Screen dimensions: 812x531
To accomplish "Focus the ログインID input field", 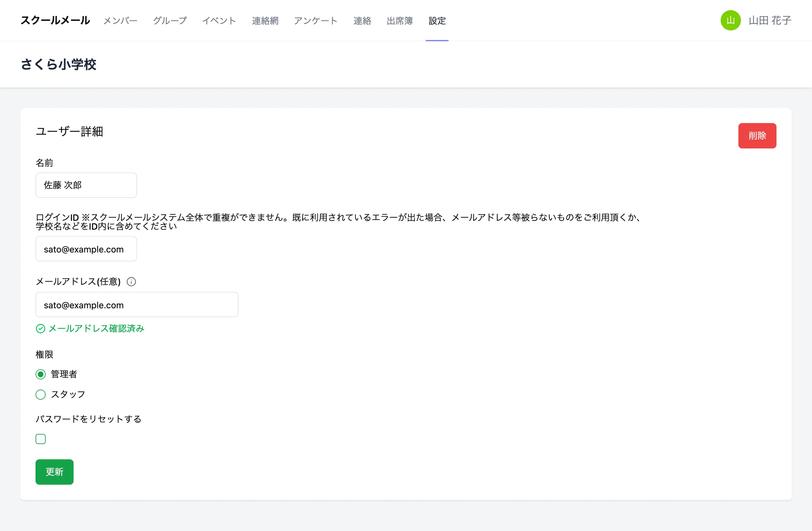I will point(86,249).
